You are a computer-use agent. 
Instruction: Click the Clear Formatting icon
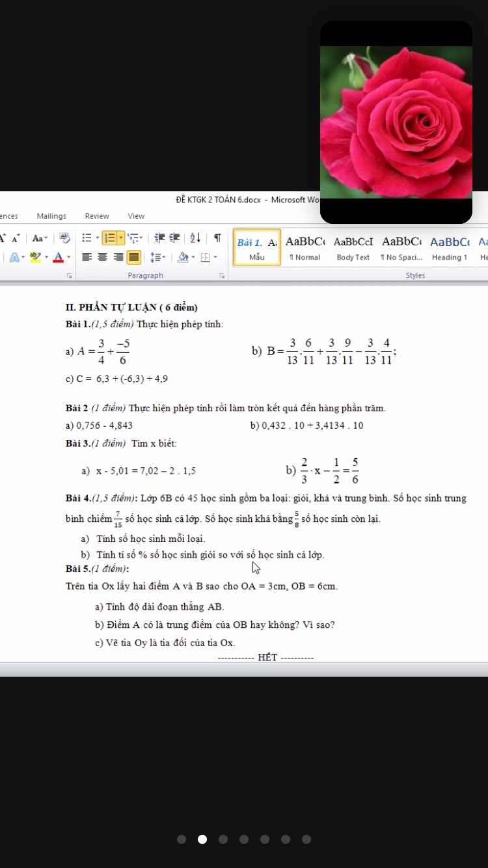coord(64,238)
